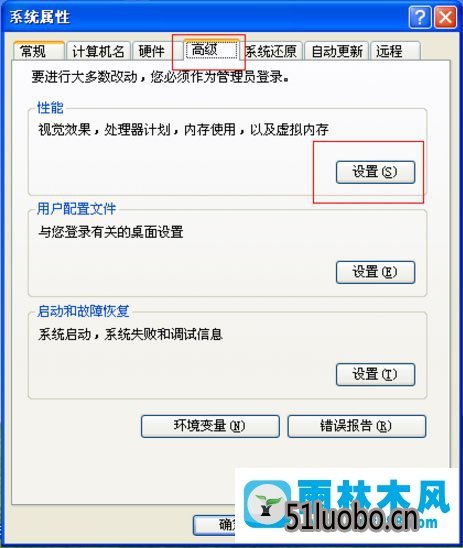Open the 自动更新 tab
463x548 pixels.
pos(337,51)
